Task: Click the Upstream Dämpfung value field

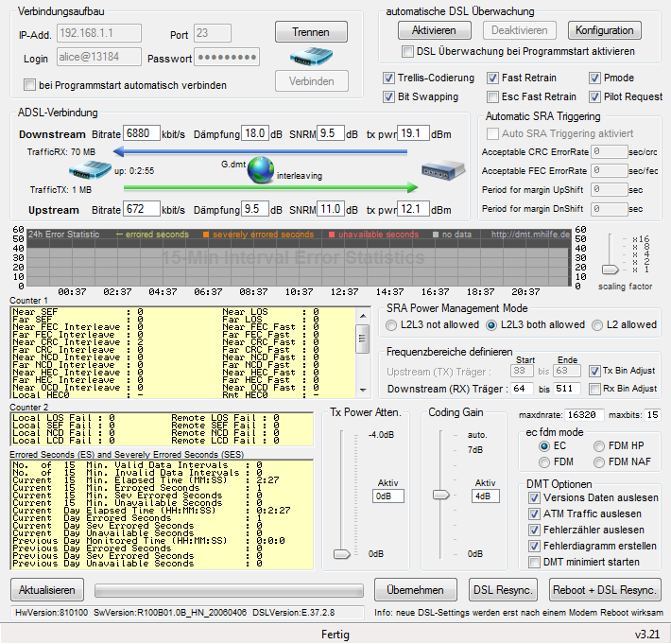Action: pyautogui.click(x=255, y=209)
